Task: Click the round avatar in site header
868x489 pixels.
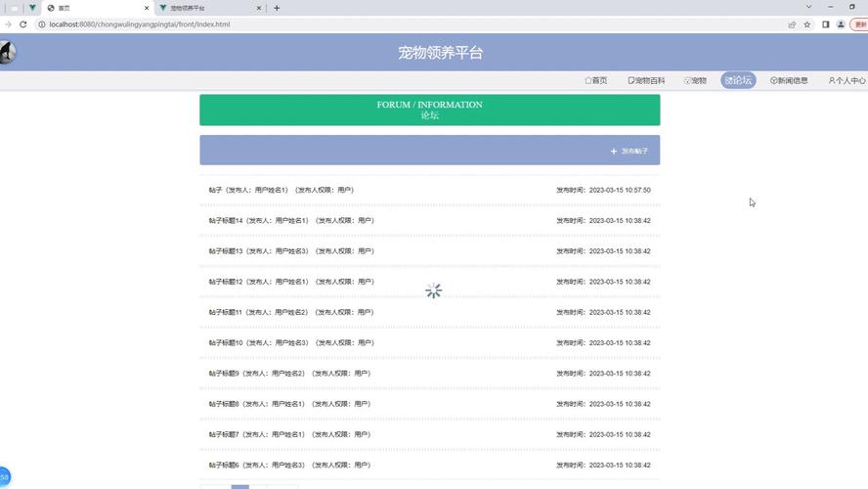Action: click(7, 53)
